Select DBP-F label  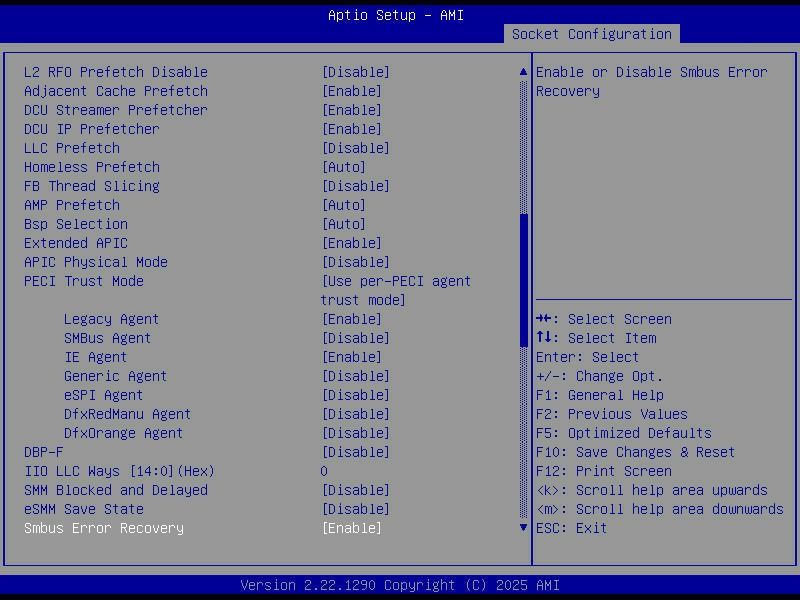click(44, 452)
